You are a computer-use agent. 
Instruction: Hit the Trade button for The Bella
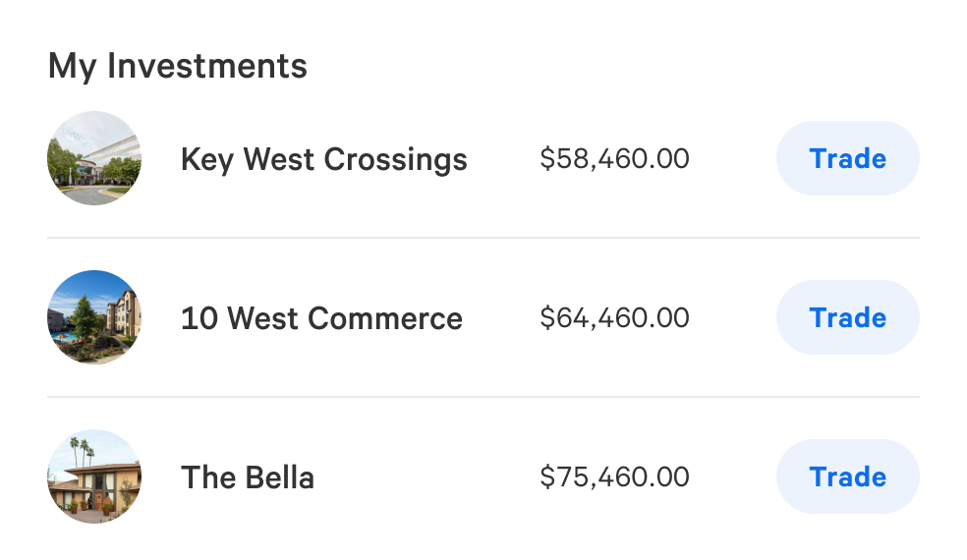[x=847, y=476]
